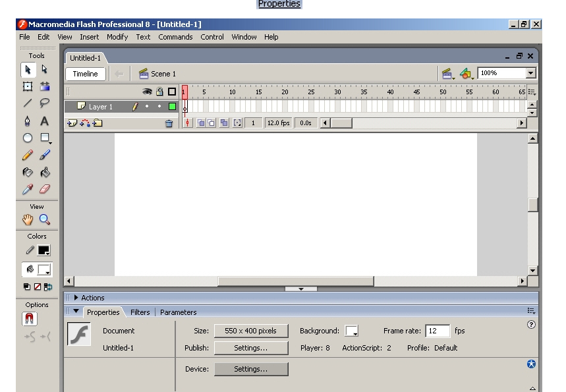Screen dimensions: 566x392
Task: Open the accessibility panel icon
Action: [x=531, y=364]
